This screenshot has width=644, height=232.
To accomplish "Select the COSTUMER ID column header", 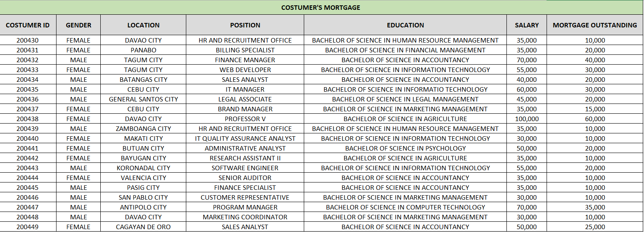I will click(28, 25).
